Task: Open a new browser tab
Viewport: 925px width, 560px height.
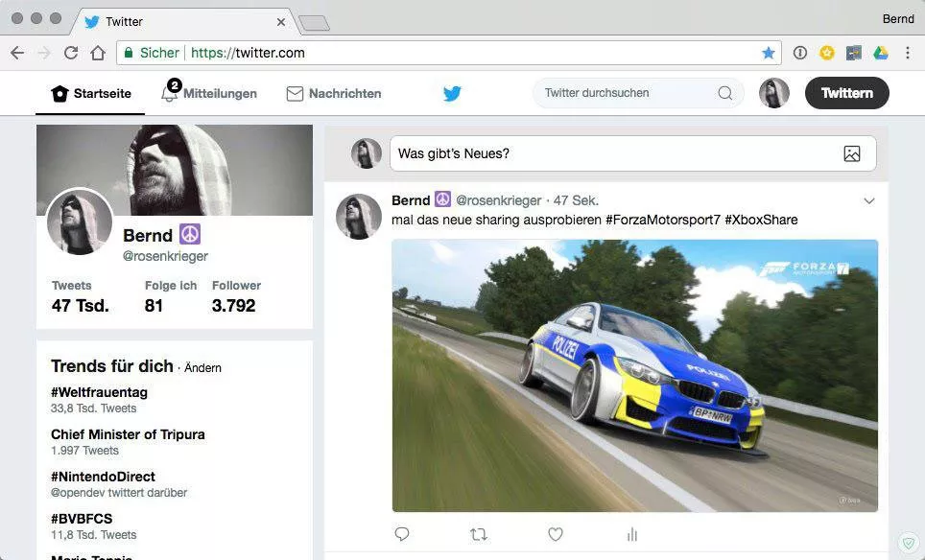Action: tap(314, 23)
